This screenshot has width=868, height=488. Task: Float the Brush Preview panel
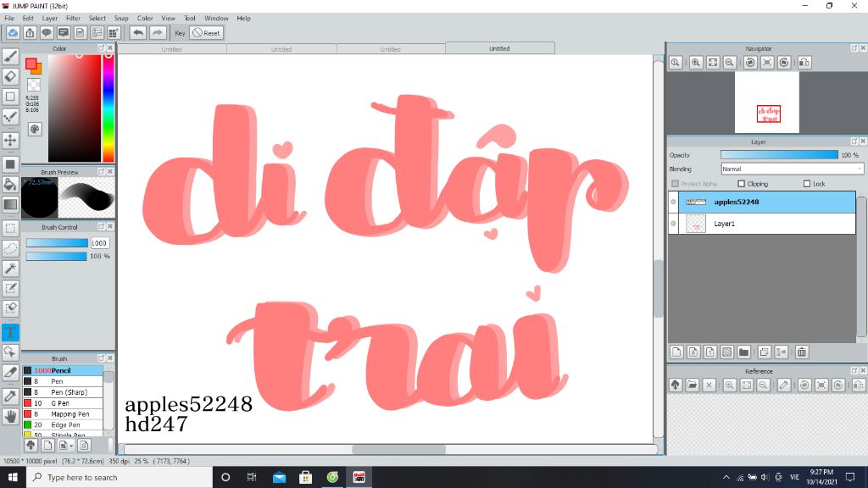102,171
